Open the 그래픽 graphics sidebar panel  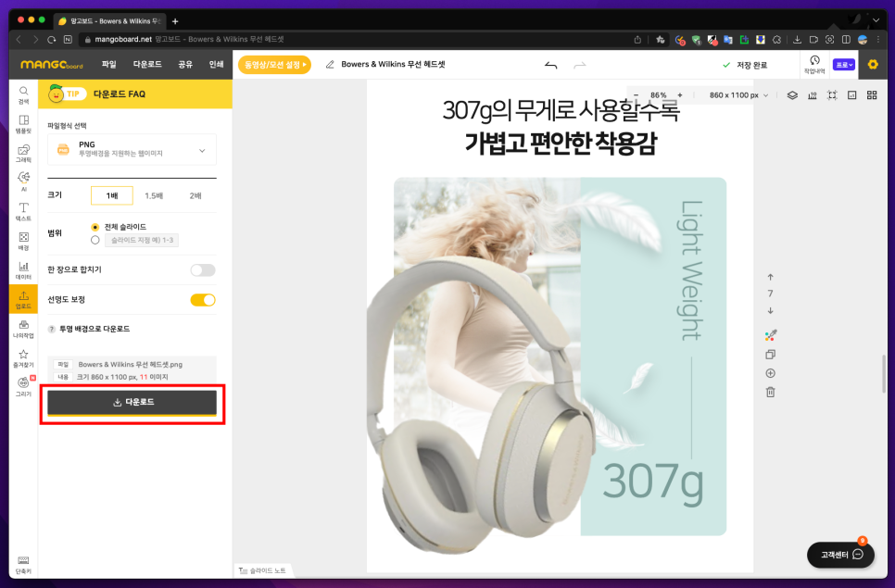coord(23,153)
